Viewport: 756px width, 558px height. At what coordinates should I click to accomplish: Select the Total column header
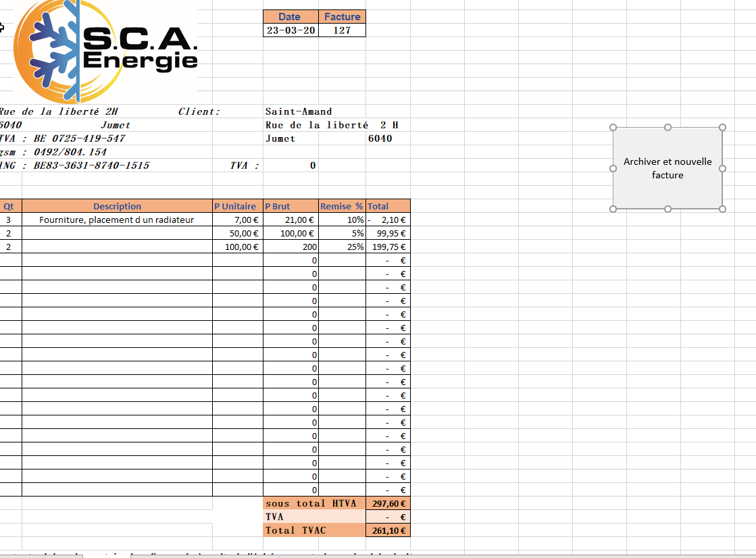click(x=388, y=206)
